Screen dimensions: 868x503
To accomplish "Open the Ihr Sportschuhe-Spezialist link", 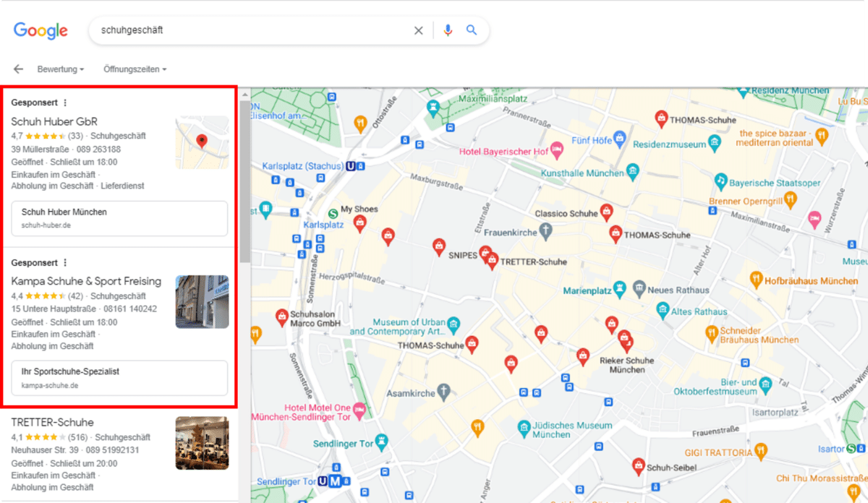I will coord(120,378).
